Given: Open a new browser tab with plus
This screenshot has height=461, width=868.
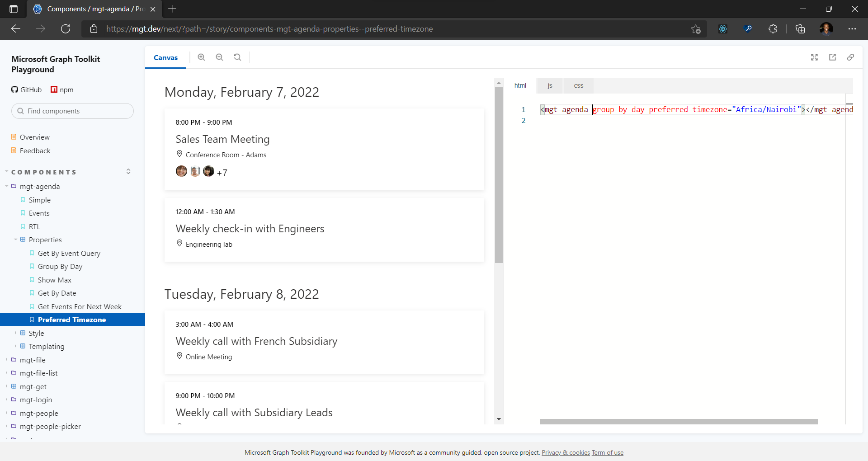Looking at the screenshot, I should [x=172, y=9].
